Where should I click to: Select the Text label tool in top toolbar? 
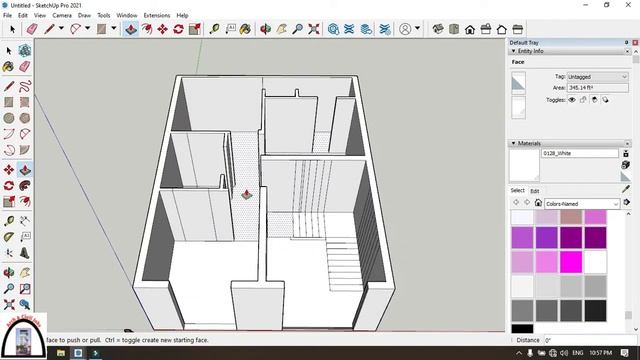pyautogui.click(x=230, y=29)
